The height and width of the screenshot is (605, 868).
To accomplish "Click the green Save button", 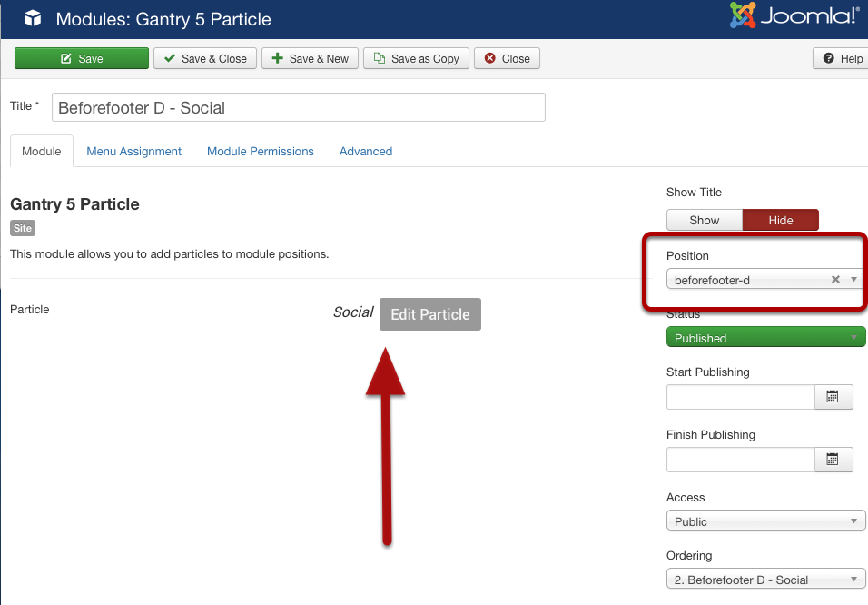I will pyautogui.click(x=82, y=58).
